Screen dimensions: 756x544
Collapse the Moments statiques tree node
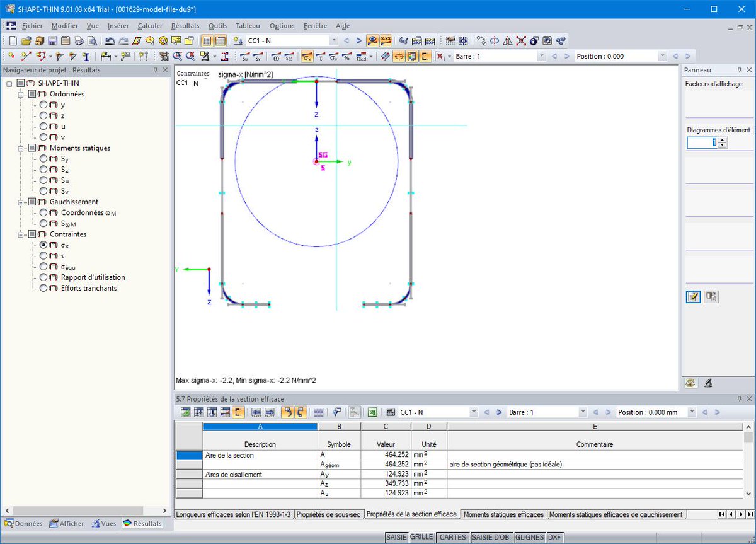tap(21, 148)
